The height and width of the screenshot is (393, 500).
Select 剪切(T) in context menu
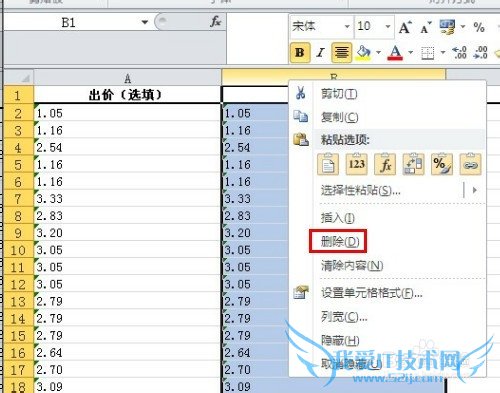point(339,94)
